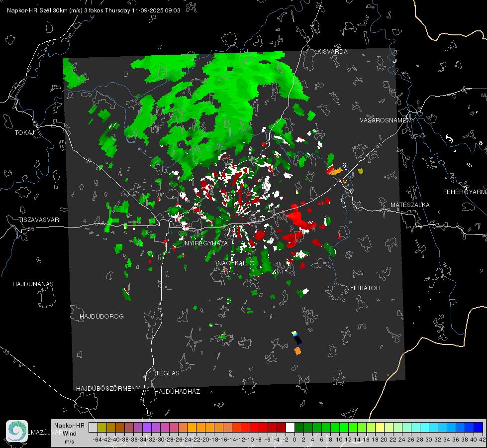Viewport: 487px width, 448px height.
Task: Select the yellow 18–20 legend swatch
Action: point(380,428)
